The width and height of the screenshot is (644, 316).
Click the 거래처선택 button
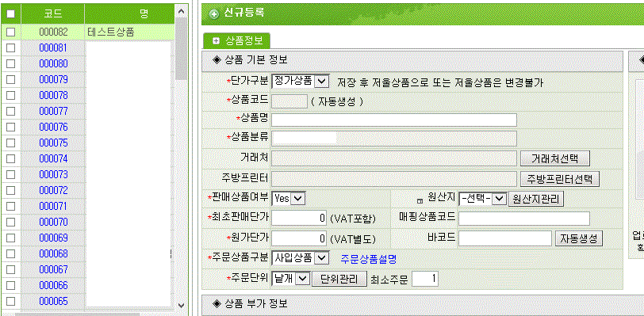pyautogui.click(x=555, y=158)
